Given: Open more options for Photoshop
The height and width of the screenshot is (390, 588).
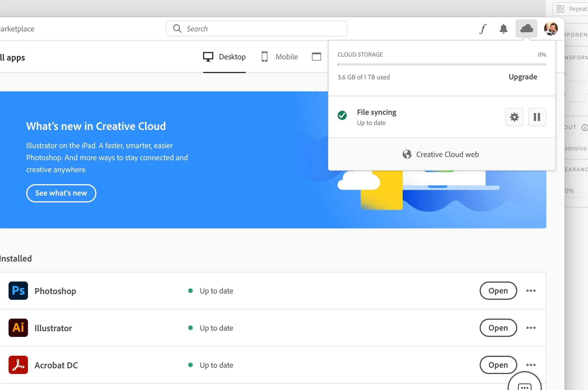Looking at the screenshot, I should (x=531, y=291).
